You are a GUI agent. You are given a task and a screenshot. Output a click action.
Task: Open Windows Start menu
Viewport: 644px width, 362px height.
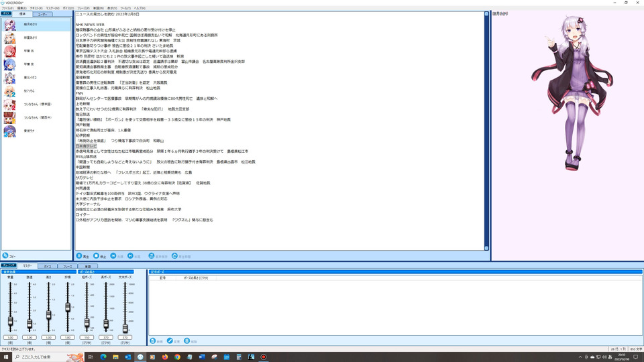click(6, 357)
